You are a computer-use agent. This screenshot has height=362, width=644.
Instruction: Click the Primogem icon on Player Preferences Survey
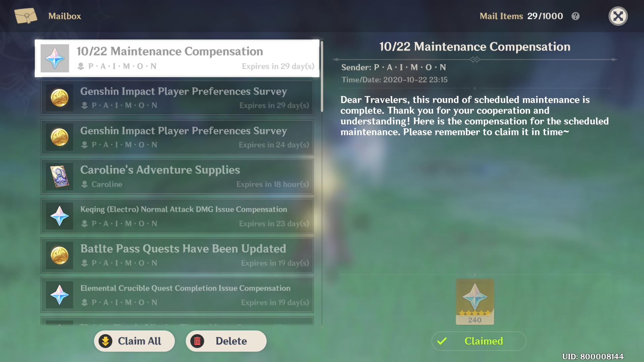click(60, 97)
